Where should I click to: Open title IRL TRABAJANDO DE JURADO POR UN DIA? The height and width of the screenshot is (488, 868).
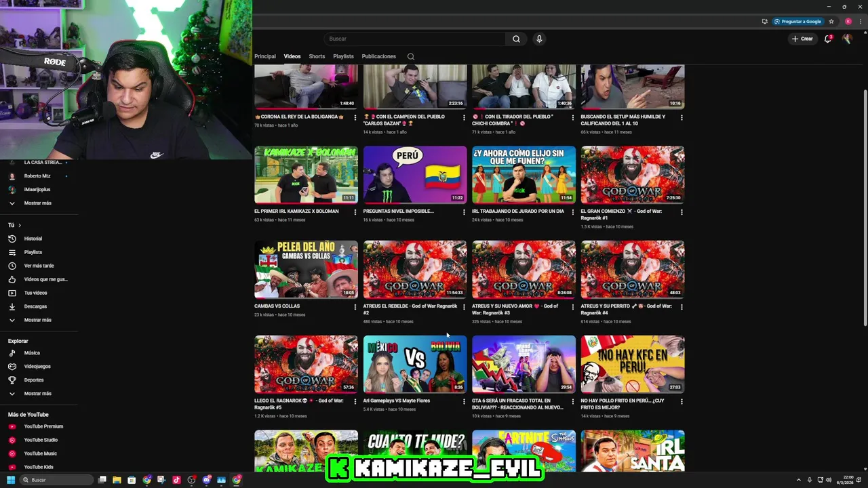pos(518,211)
